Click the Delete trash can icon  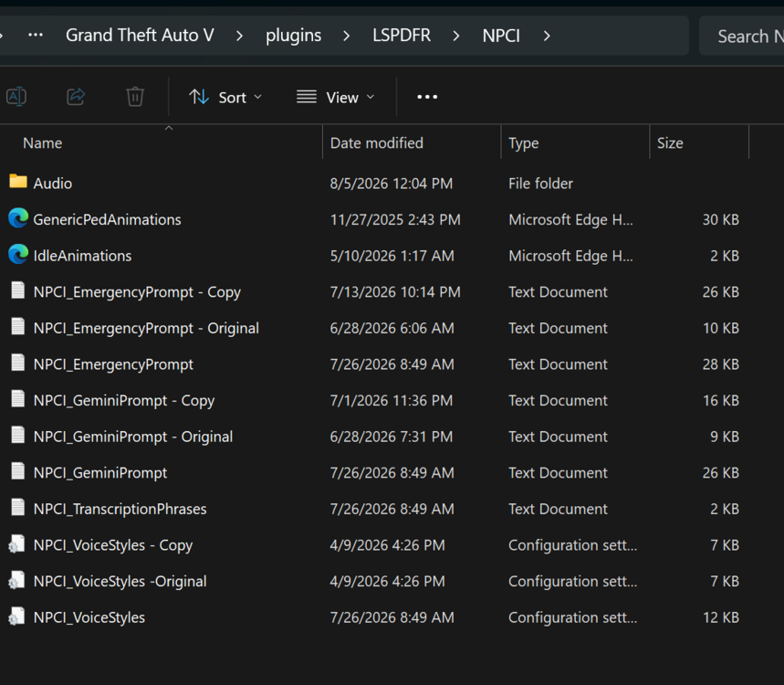point(135,97)
